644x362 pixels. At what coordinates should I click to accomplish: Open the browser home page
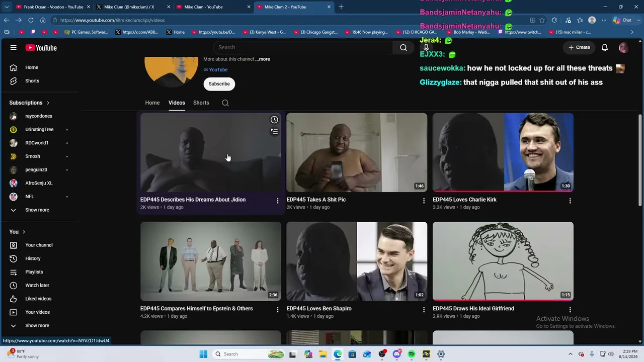coord(43,20)
